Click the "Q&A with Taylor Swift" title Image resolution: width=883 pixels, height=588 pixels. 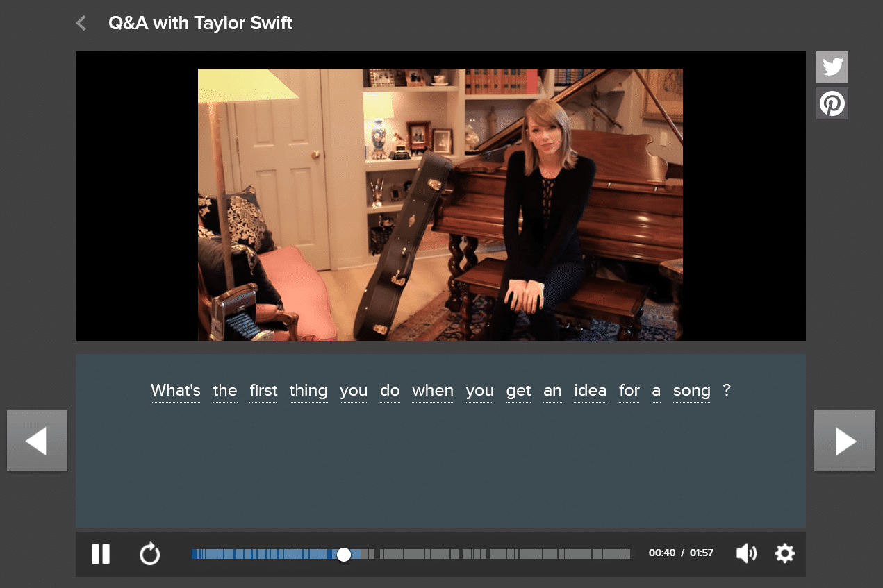tap(200, 24)
